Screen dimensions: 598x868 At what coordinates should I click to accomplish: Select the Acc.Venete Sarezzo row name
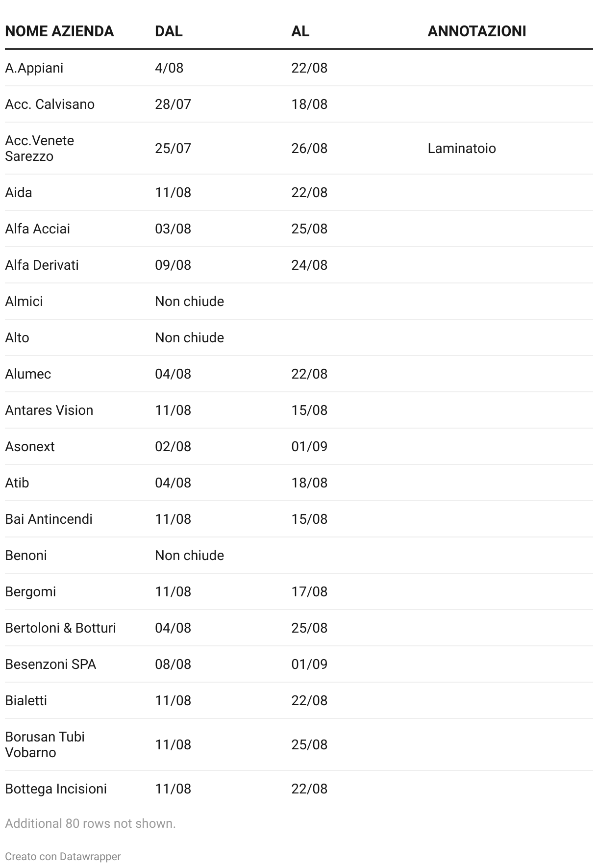click(40, 148)
